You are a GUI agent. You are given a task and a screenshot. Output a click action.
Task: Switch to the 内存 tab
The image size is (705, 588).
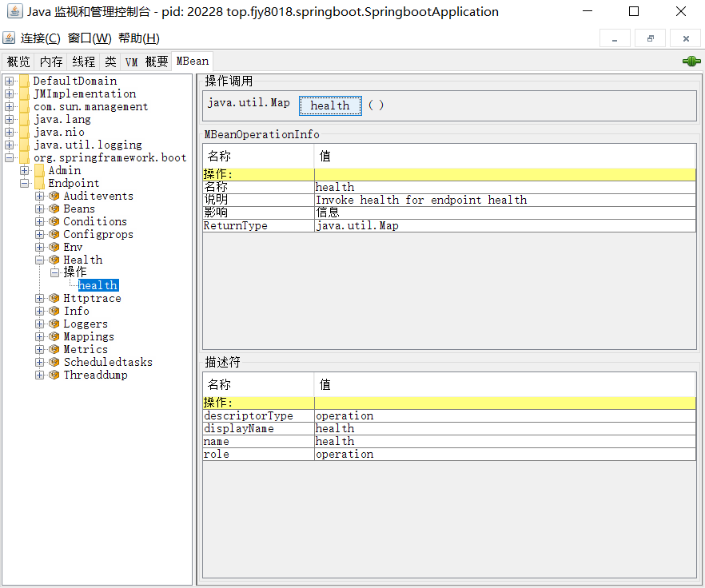click(51, 62)
